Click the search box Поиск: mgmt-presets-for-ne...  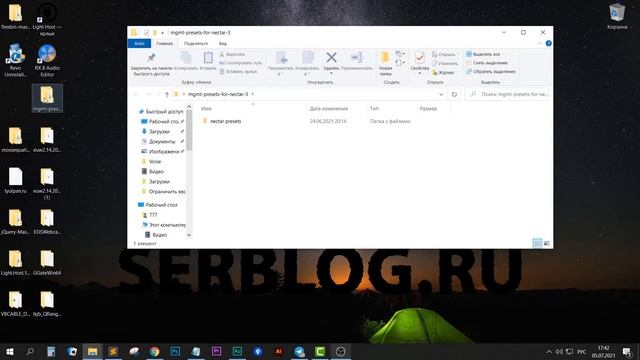(508, 94)
